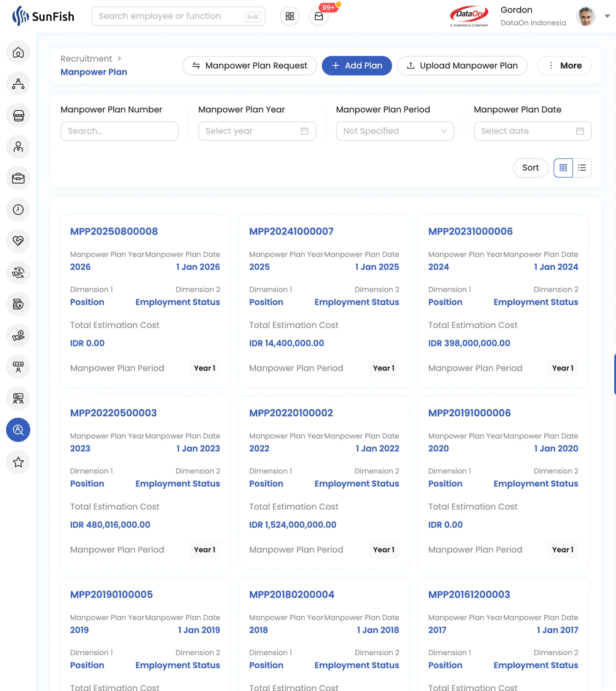The image size is (616, 691).
Task: Click the IDR 398,000,000.00 cost value
Action: pyautogui.click(x=469, y=343)
